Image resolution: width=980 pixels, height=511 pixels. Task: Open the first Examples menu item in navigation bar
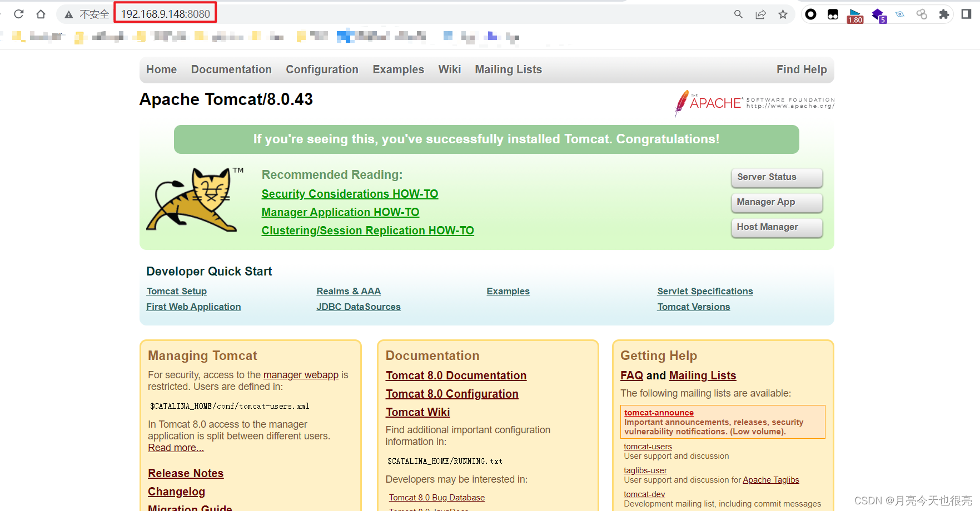click(398, 69)
